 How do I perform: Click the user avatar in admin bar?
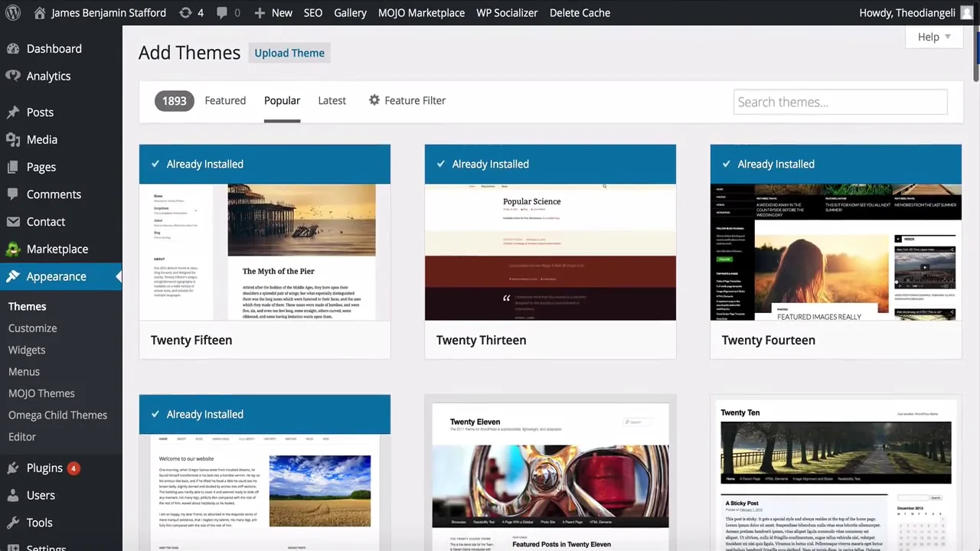point(967,12)
